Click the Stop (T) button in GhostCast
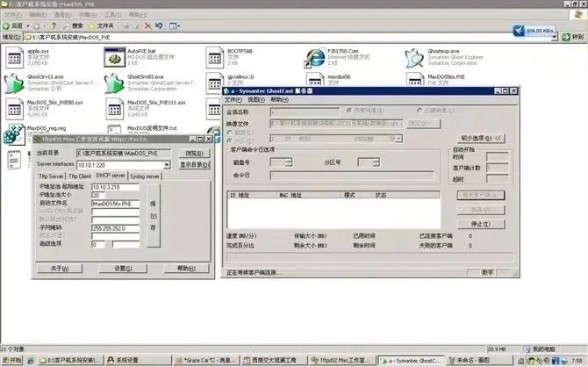 (x=481, y=224)
